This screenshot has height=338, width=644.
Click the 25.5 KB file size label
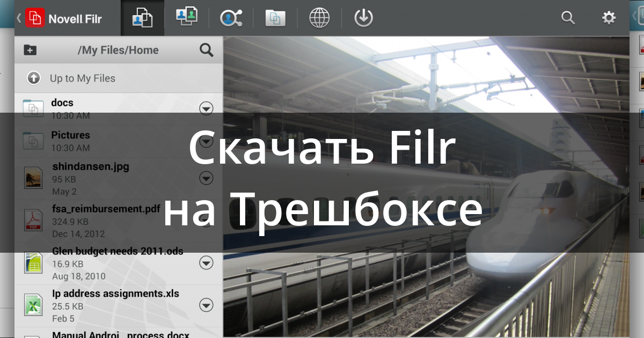click(x=68, y=306)
